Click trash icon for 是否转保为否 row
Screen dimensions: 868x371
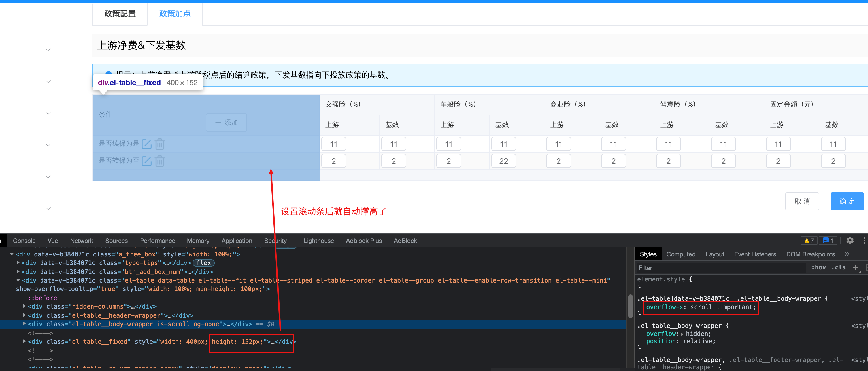tap(160, 161)
